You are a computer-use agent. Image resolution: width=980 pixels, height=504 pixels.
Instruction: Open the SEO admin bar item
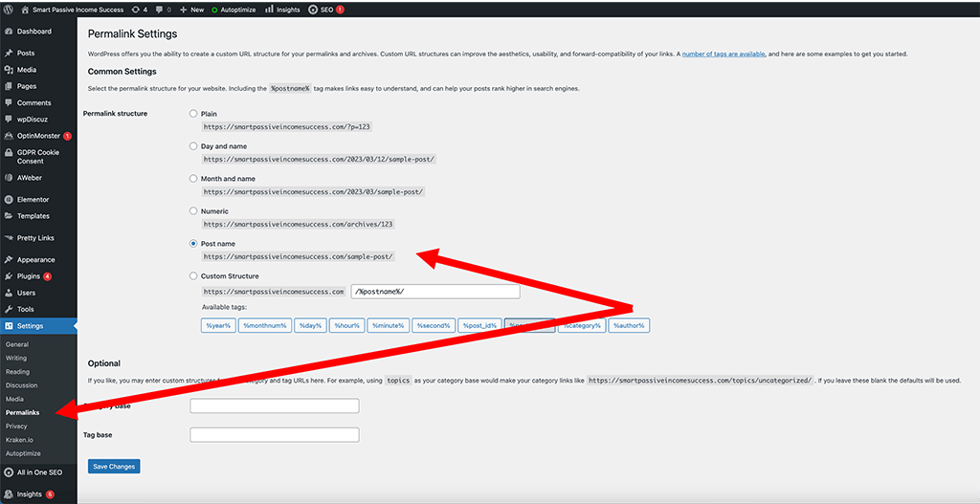(x=325, y=10)
